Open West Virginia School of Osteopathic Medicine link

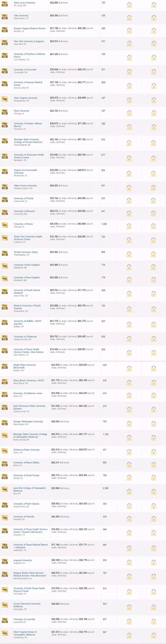pos(25,633)
